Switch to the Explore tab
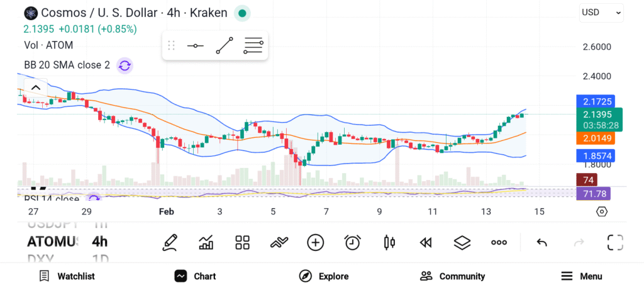The width and height of the screenshot is (644, 290). 324,276
